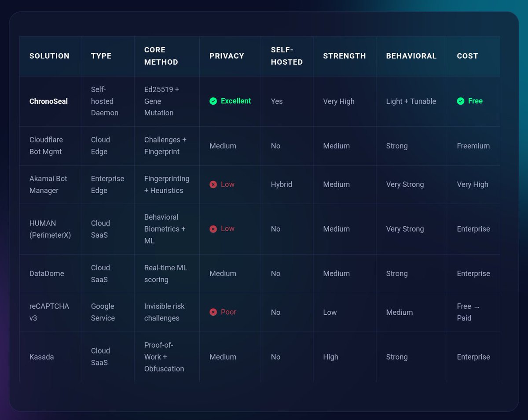Click Low strength in reCAPTCHA row
Viewport: 528px width, 420px height.
pyautogui.click(x=330, y=312)
